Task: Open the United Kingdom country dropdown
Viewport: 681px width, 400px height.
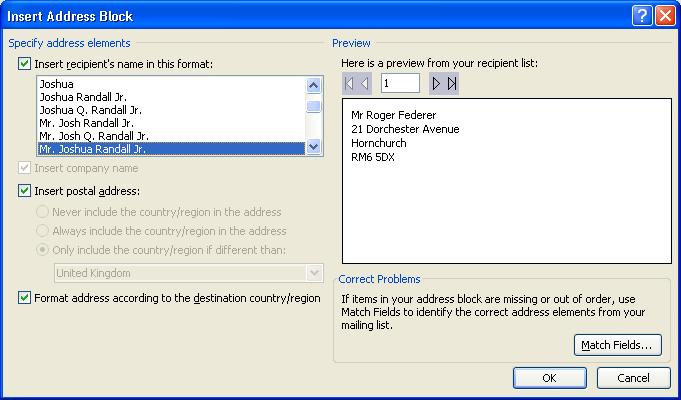Action: pyautogui.click(x=314, y=273)
